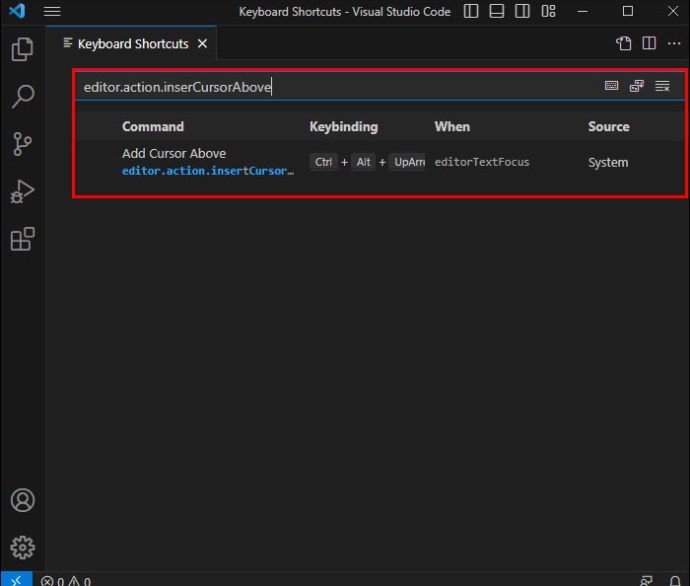Open the Source Control view
The image size is (690, 586).
coord(22,144)
